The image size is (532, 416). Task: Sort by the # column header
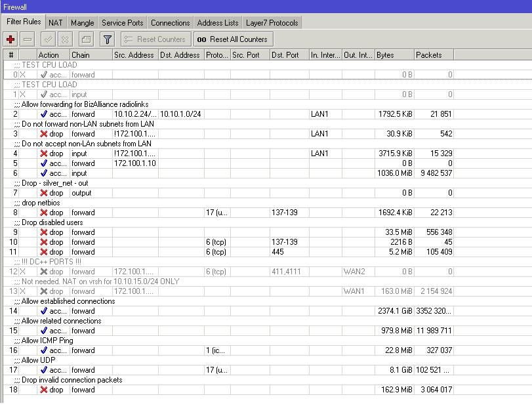click(11, 55)
